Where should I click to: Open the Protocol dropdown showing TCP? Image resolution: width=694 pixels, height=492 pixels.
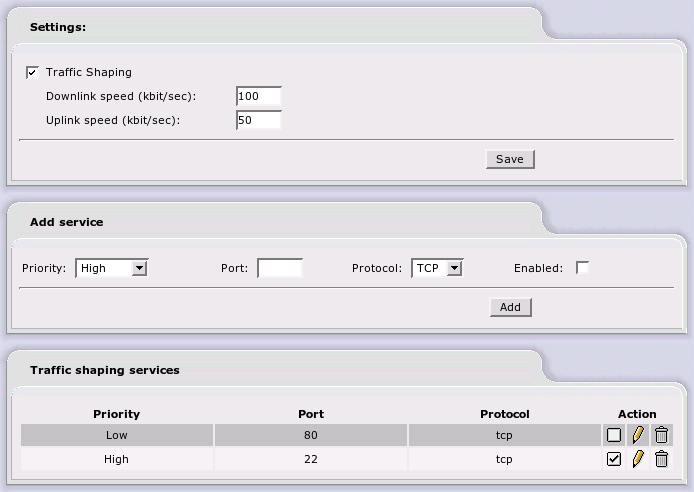pos(437,268)
